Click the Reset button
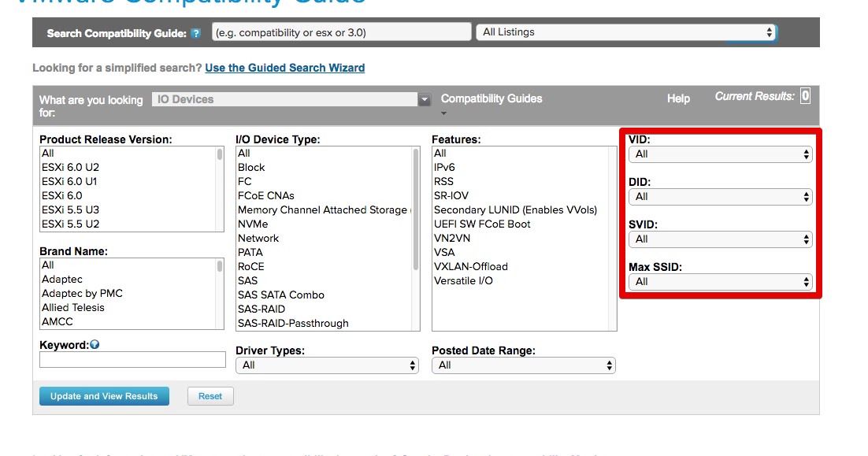Image resolution: width=868 pixels, height=456 pixels. (210, 396)
